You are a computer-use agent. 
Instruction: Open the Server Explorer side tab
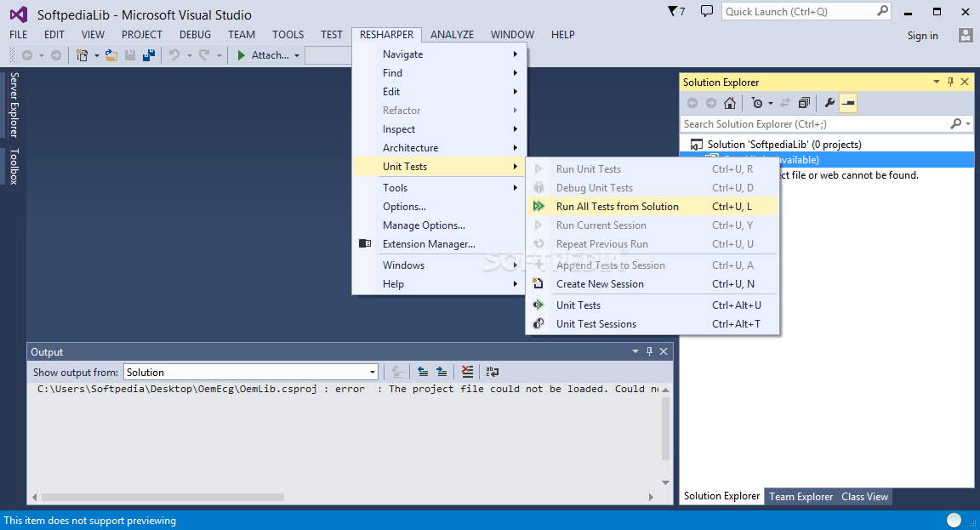(x=14, y=105)
